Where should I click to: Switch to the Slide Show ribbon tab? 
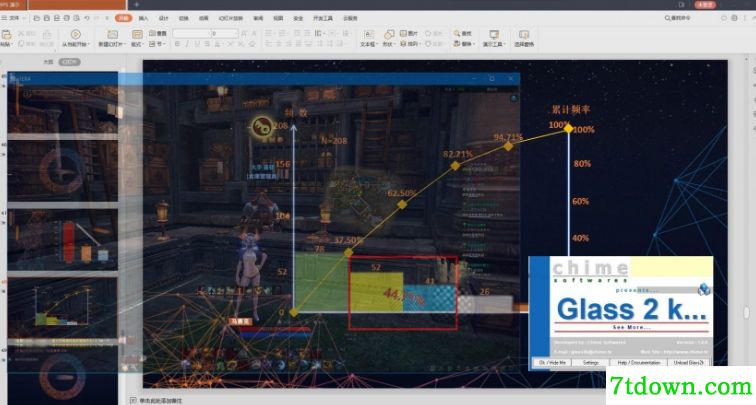tap(230, 18)
